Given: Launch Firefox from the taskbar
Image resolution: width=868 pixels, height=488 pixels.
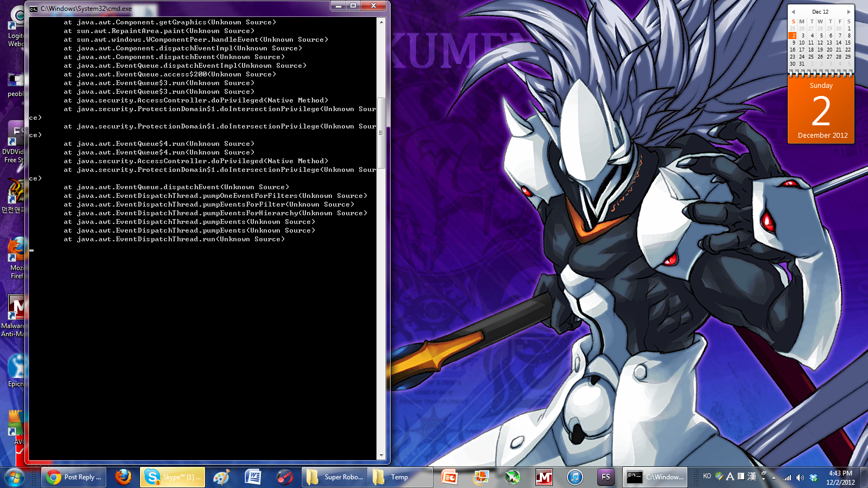Looking at the screenshot, I should [123, 477].
